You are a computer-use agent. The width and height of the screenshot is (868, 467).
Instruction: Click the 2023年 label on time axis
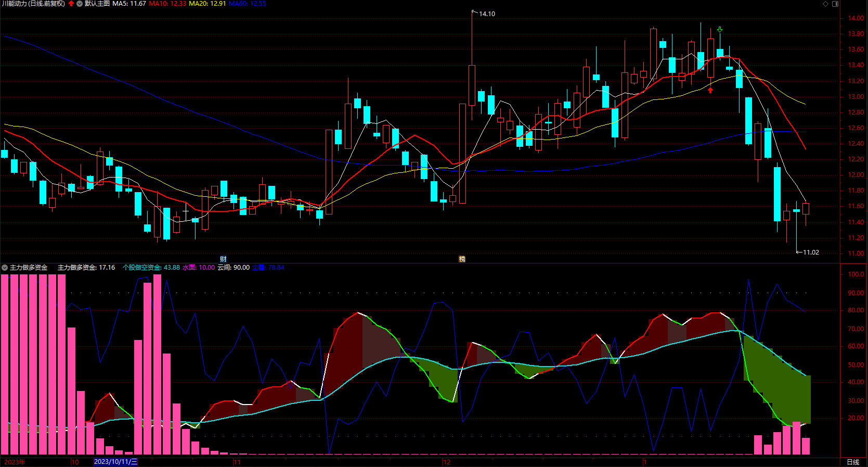pyautogui.click(x=15, y=462)
